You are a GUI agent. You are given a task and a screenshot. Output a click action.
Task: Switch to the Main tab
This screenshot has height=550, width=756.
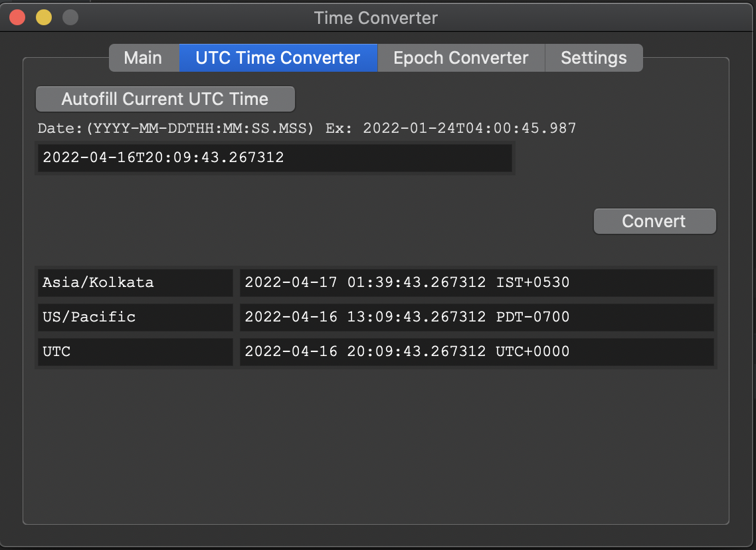[143, 58]
